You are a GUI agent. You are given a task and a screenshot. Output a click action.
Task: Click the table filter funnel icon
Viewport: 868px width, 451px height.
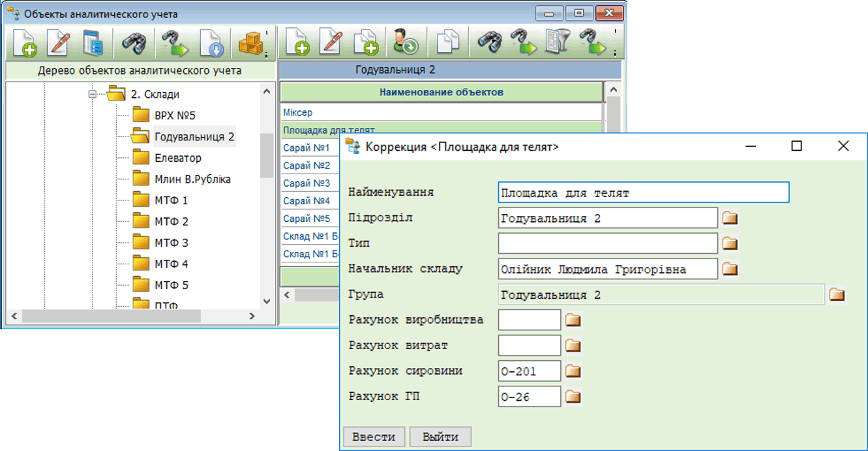coord(557,43)
